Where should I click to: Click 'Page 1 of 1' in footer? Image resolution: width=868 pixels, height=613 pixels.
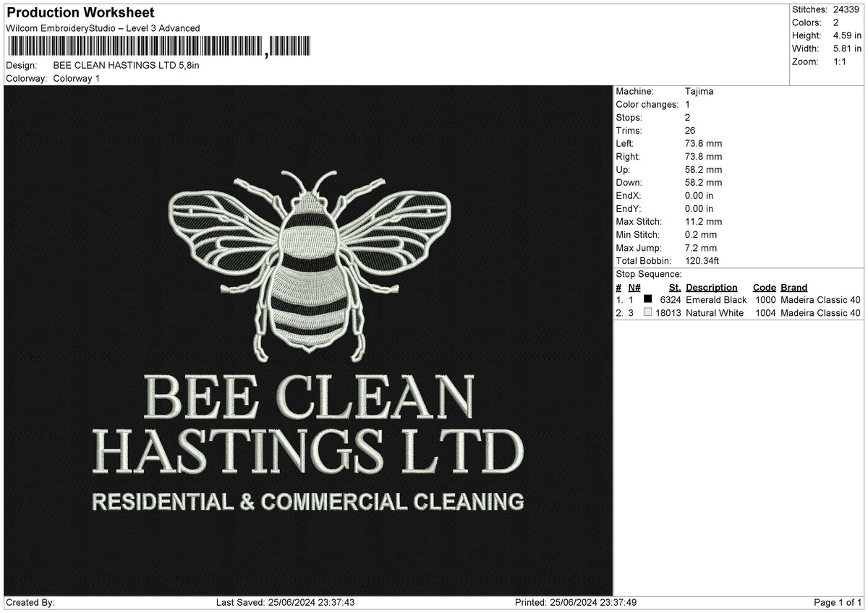click(x=838, y=602)
